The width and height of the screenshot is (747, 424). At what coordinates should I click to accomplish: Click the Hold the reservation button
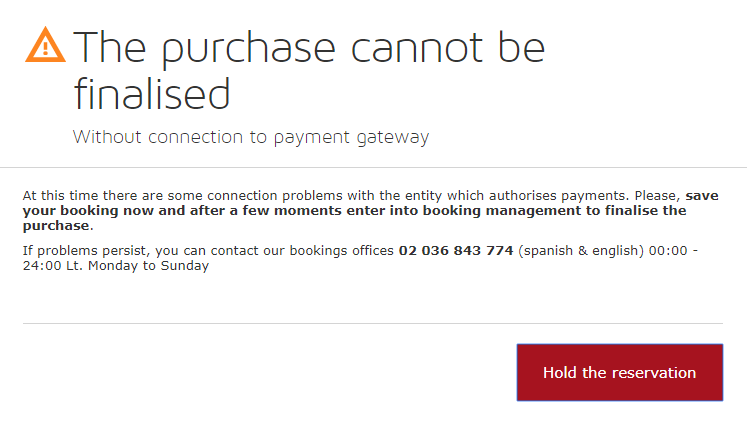(x=620, y=373)
